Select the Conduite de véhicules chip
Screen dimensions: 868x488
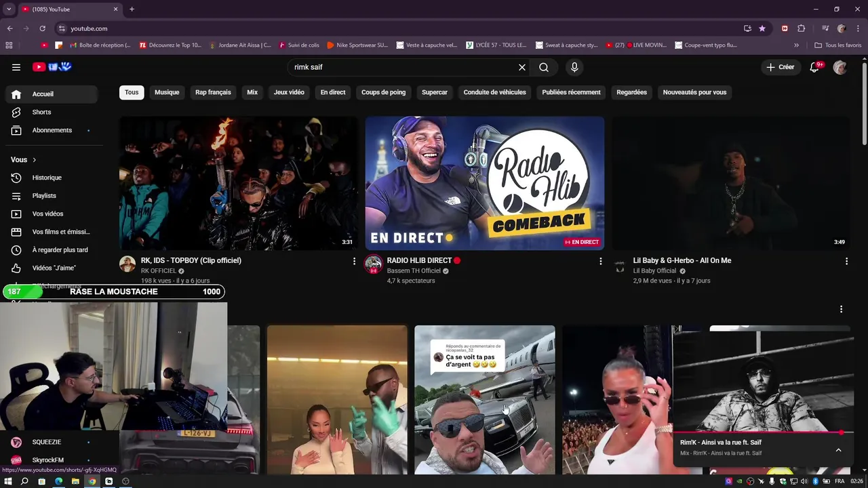[x=494, y=92]
